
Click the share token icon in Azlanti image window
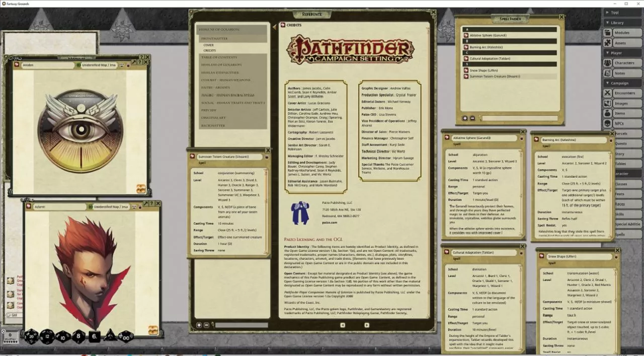click(x=153, y=330)
